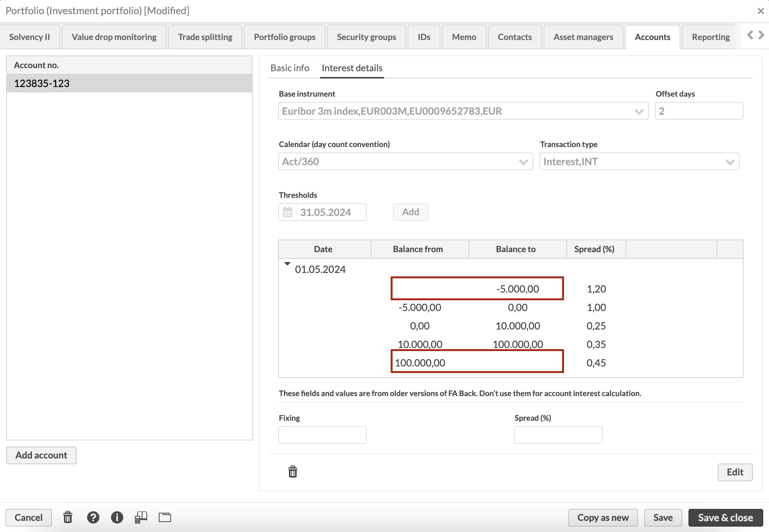Viewport: 769px width, 532px height.
Task: Click the Spread (%) table column header
Action: pos(596,249)
